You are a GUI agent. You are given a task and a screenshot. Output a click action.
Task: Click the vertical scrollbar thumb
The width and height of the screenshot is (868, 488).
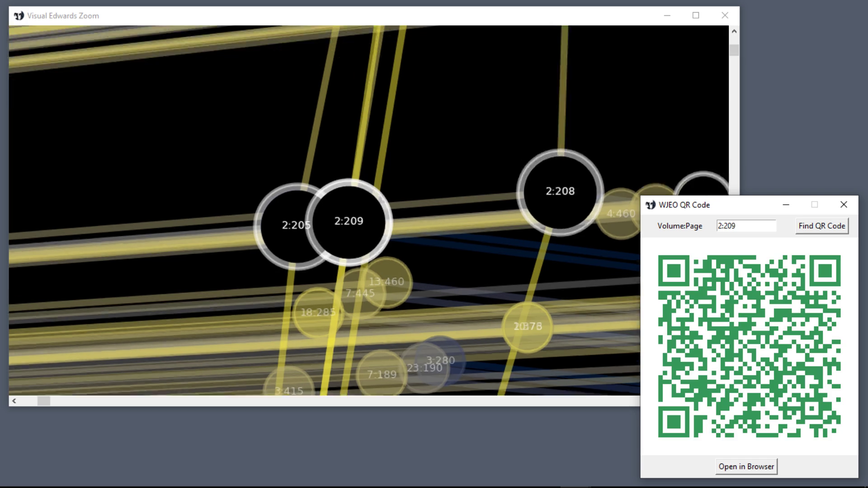[734, 50]
